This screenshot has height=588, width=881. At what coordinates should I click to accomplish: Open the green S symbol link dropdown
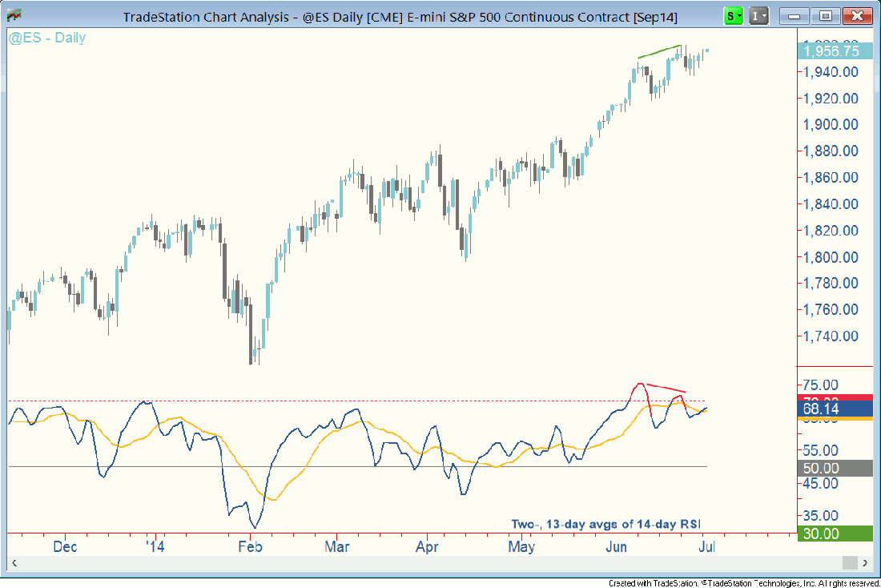click(733, 16)
